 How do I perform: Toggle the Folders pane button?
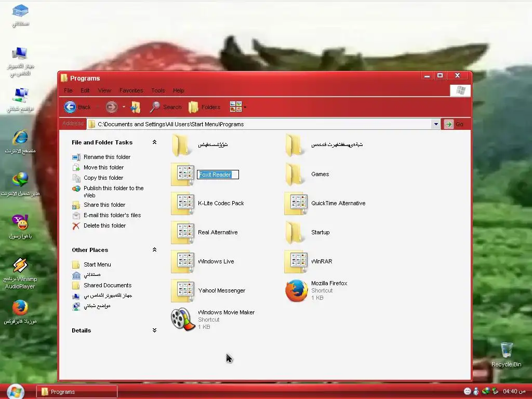pyautogui.click(x=205, y=107)
